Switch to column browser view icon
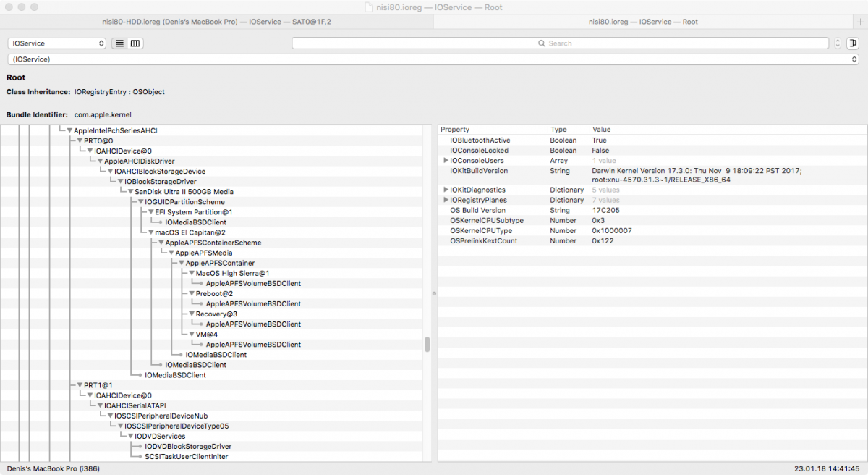Viewport: 868px width, 475px height. point(135,43)
